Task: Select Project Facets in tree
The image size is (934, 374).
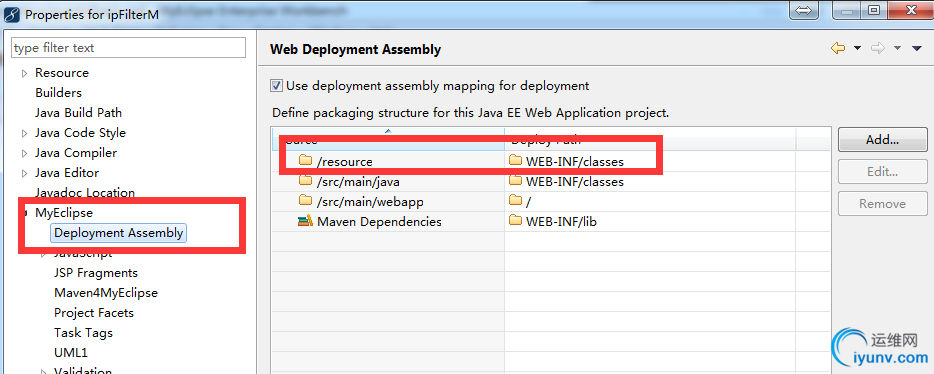Action: pos(94,313)
